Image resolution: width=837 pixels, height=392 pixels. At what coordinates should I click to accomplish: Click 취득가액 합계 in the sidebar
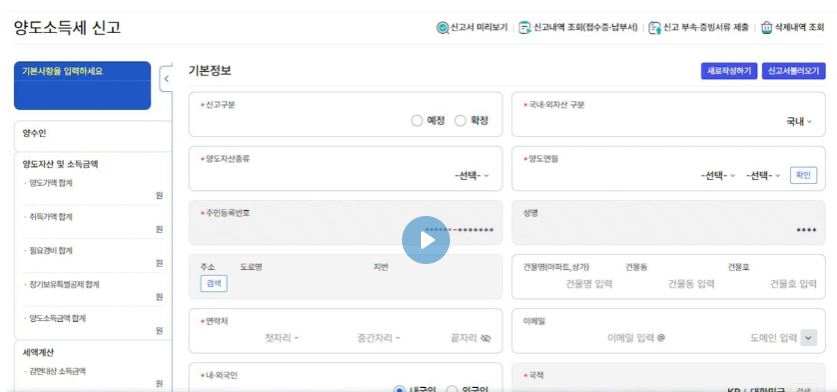pyautogui.click(x=51, y=217)
